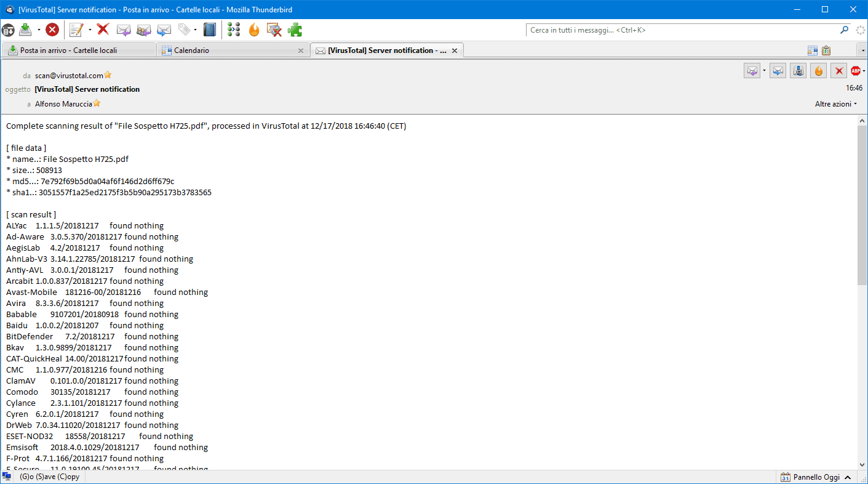Screen dimensions: 868x484
Task: Click Forward icon in main toolbar
Action: coord(164,30)
